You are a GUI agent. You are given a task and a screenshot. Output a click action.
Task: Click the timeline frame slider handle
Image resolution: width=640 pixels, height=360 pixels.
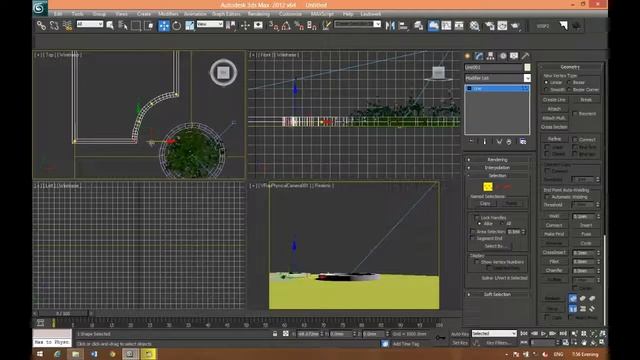point(62,313)
